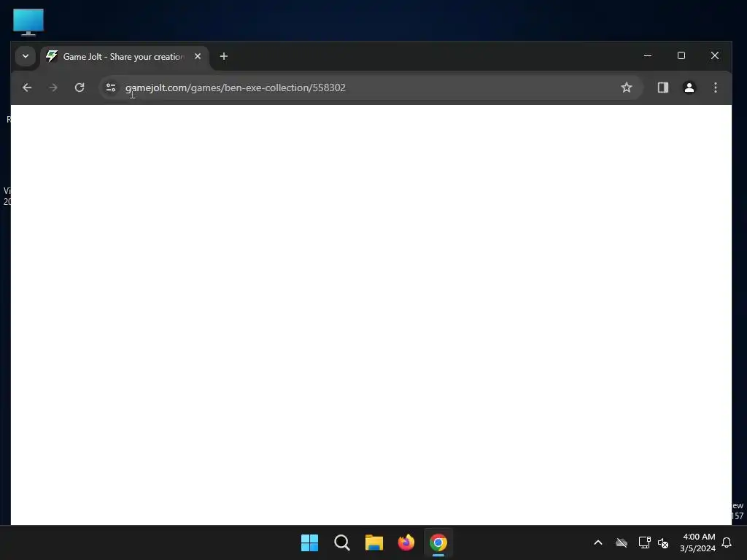The image size is (747, 560).
Task: Reload the current page
Action: (80, 87)
